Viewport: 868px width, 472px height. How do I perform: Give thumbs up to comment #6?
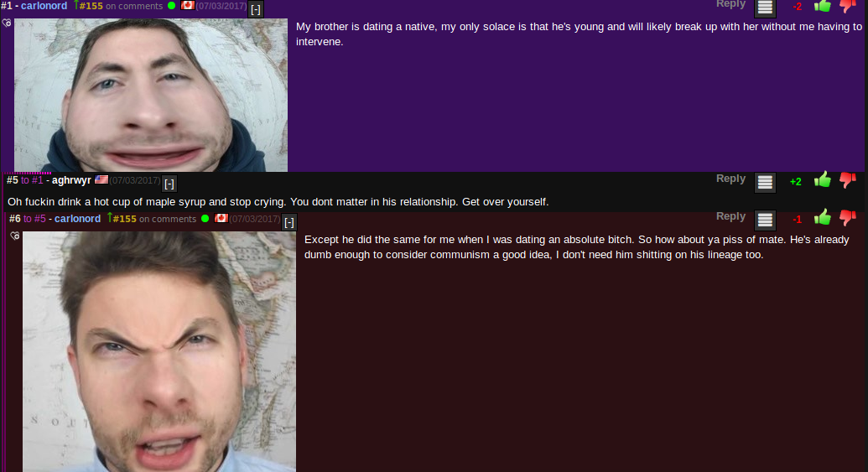click(822, 217)
